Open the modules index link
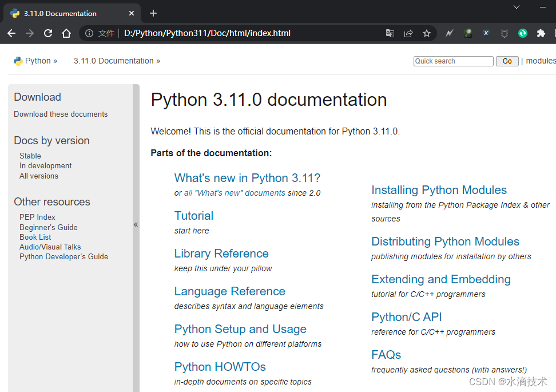This screenshot has width=556, height=392. (x=541, y=61)
